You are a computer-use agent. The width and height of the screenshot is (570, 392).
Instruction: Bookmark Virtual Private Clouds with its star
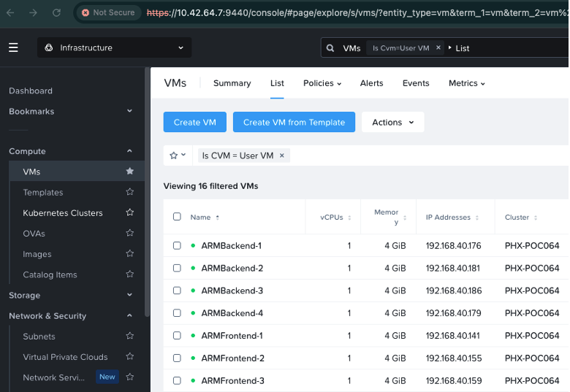coord(130,356)
